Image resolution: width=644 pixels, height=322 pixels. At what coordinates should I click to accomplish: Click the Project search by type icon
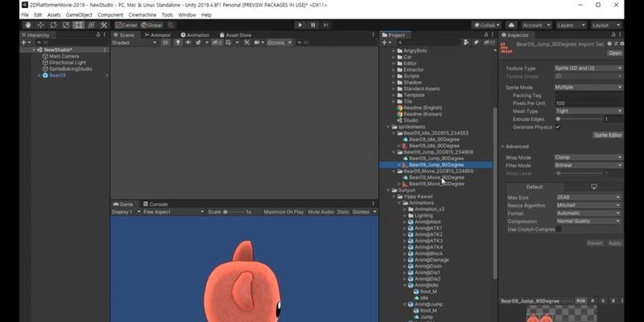coord(466,43)
